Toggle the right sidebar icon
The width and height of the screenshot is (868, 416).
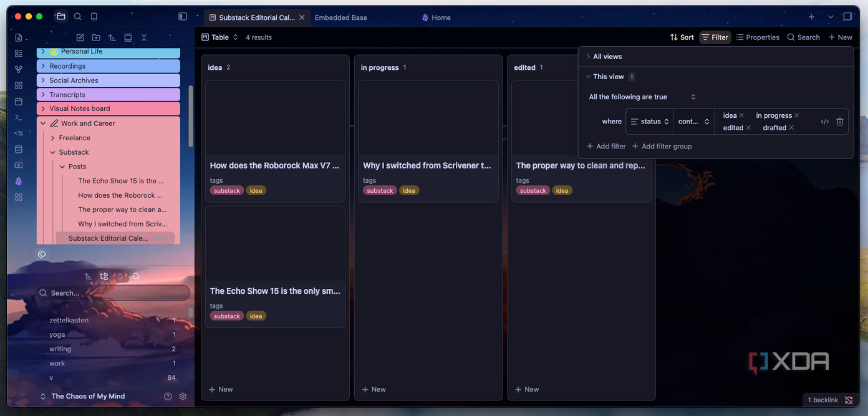[847, 17]
